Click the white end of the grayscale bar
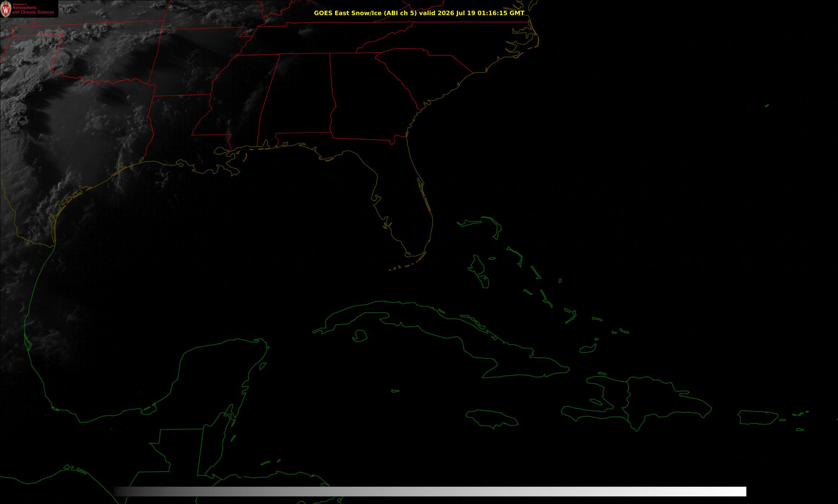This screenshot has height=504, width=838. click(736, 491)
